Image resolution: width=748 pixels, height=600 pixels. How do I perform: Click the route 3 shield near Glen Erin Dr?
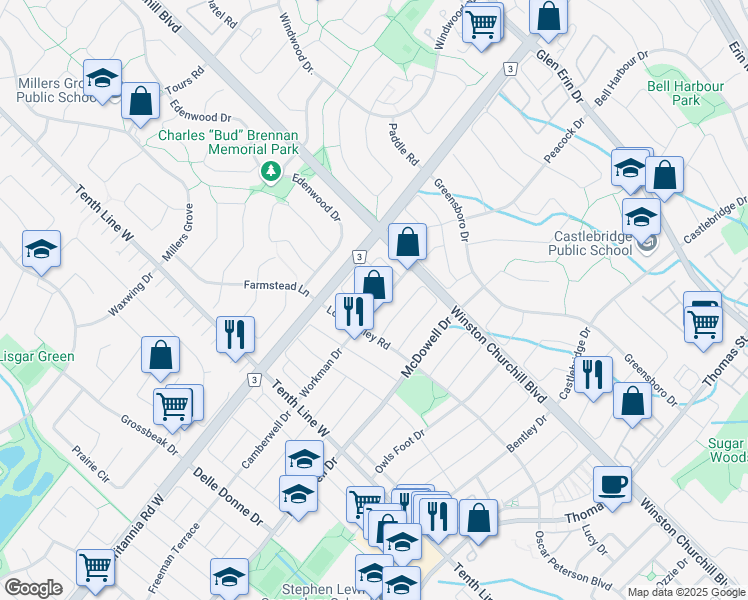(x=510, y=69)
